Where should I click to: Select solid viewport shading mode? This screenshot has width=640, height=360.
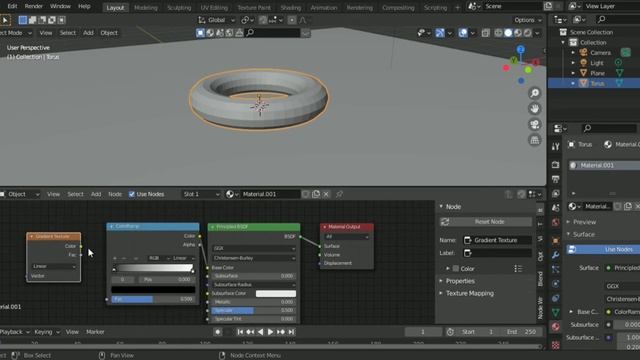point(508,33)
